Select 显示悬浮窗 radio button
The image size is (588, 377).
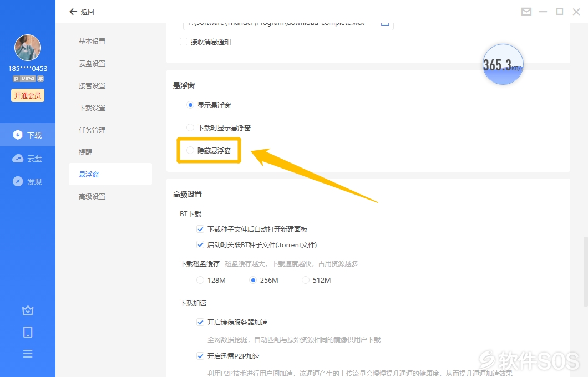190,105
